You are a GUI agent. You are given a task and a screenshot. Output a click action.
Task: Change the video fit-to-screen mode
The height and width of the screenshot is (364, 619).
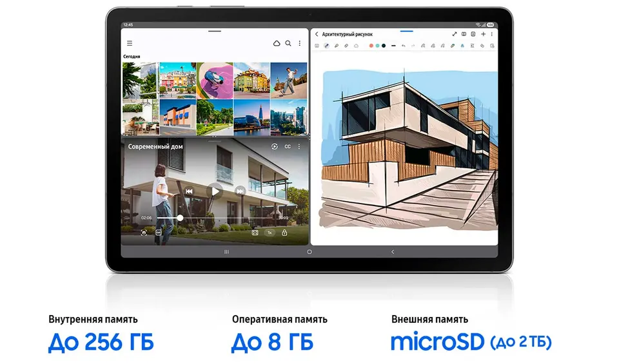pos(255,233)
